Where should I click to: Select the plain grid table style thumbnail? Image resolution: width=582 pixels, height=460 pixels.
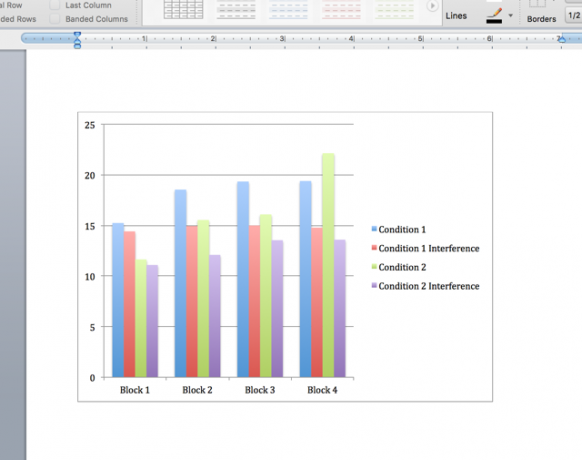(x=183, y=9)
